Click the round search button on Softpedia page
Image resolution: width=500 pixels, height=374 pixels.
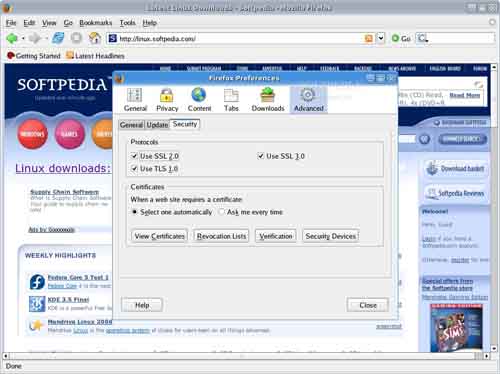point(424,139)
